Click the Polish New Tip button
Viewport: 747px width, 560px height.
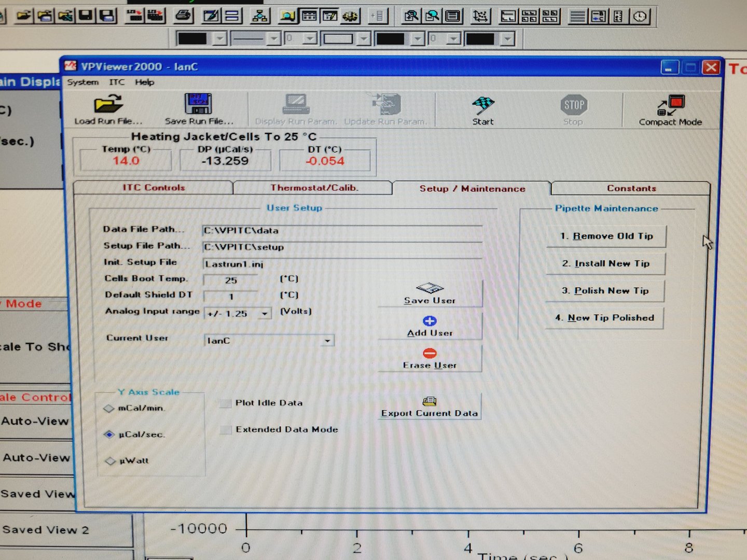pyautogui.click(x=605, y=291)
